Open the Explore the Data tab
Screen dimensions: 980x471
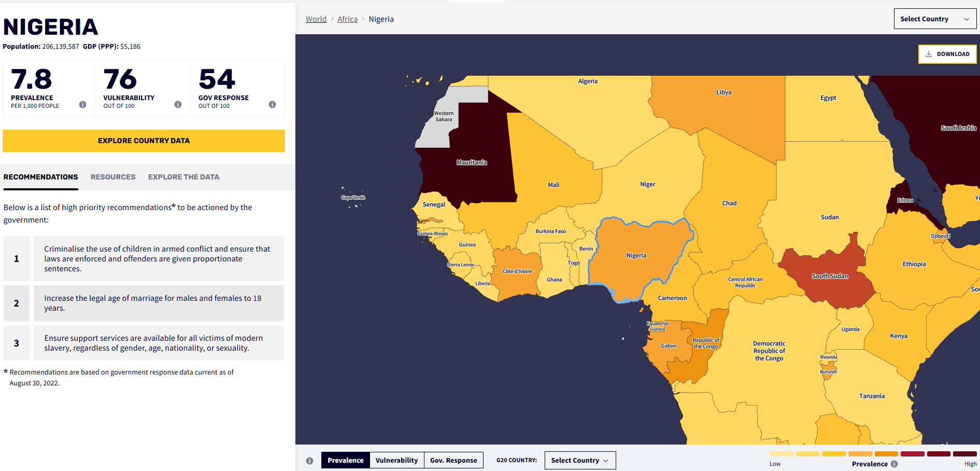click(183, 177)
